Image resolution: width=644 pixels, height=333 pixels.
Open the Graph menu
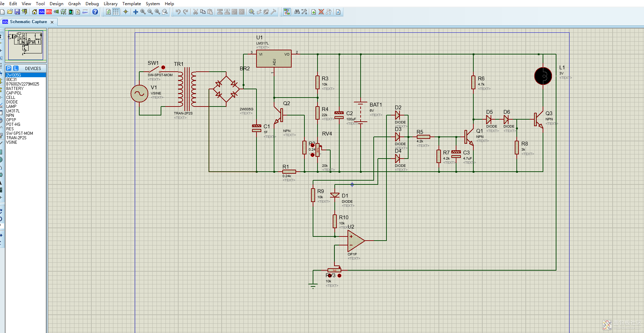74,3
